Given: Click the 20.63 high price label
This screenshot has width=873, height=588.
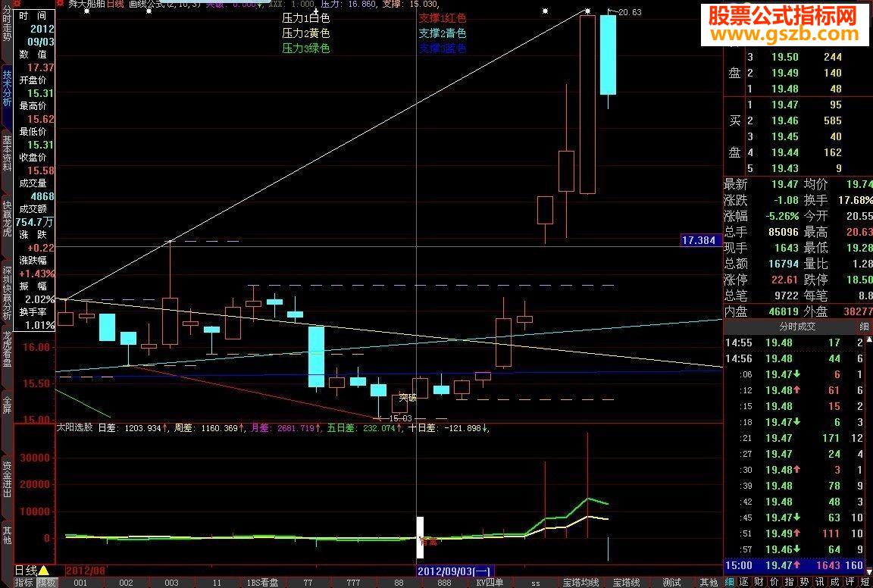Looking at the screenshot, I should point(629,12).
